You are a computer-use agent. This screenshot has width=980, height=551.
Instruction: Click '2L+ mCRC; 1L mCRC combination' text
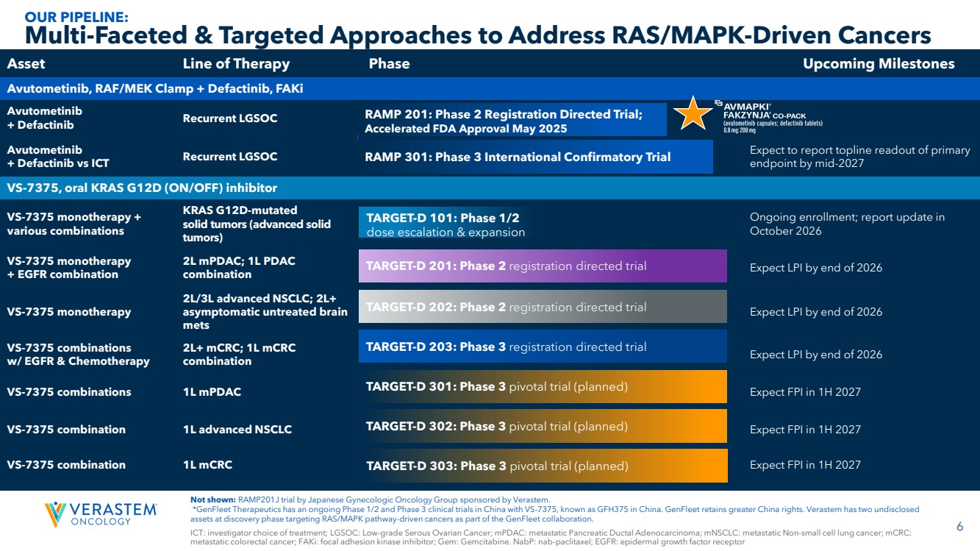click(239, 355)
